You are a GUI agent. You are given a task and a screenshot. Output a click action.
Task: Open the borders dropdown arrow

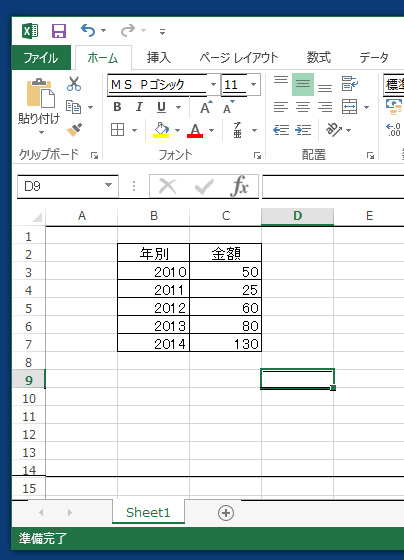134,130
